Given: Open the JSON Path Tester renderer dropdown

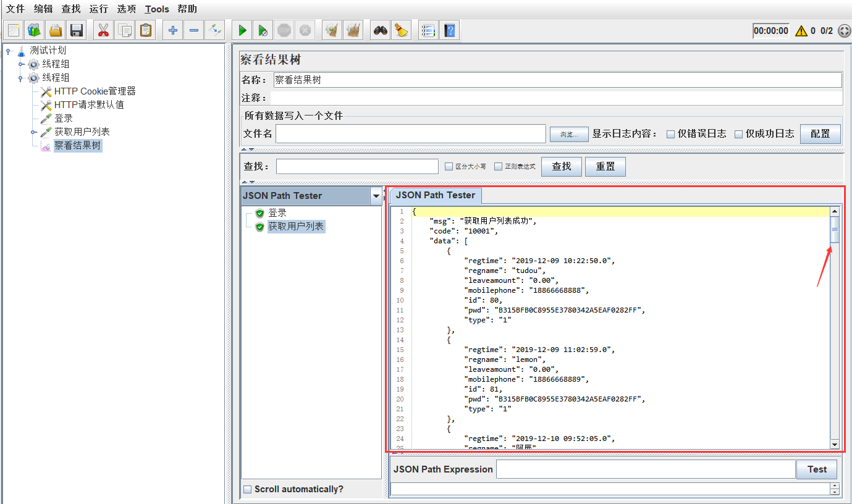Looking at the screenshot, I should [x=376, y=196].
